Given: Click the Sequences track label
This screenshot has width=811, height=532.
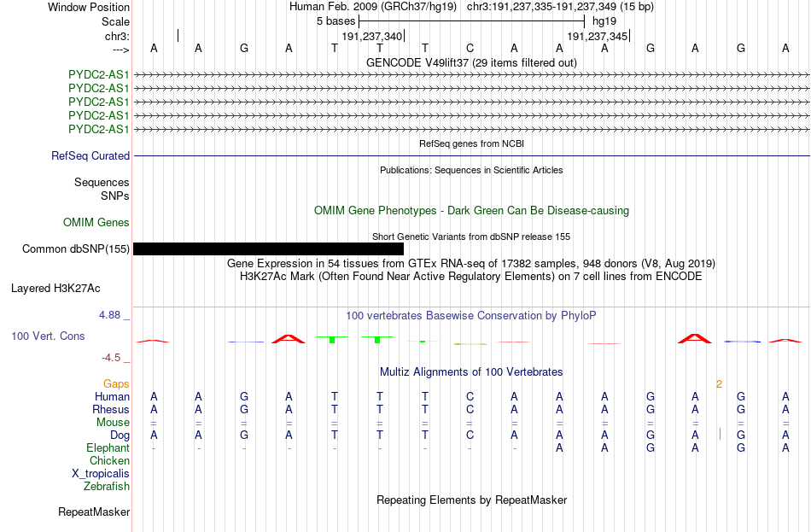Looking at the screenshot, I should [x=102, y=182].
